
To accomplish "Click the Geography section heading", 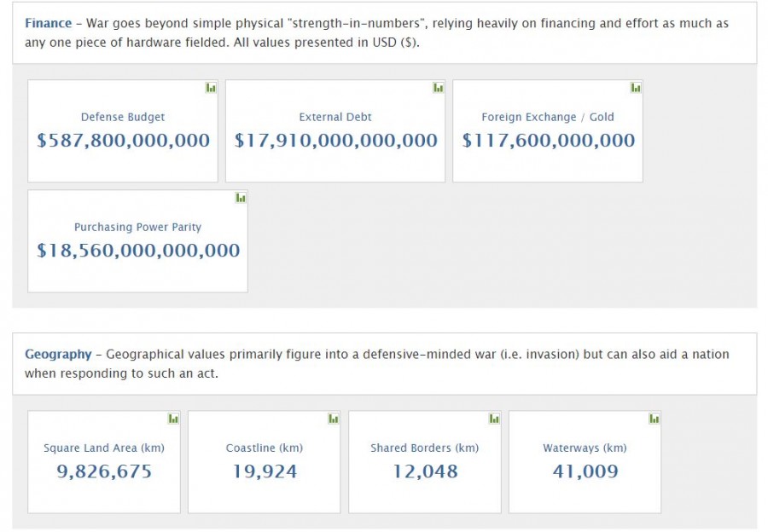I will [x=58, y=355].
